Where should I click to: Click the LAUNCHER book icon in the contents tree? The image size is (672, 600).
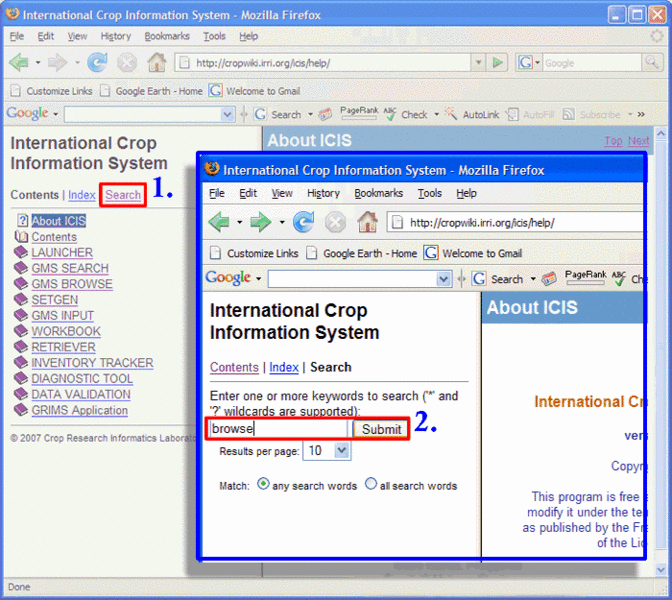coord(21,252)
